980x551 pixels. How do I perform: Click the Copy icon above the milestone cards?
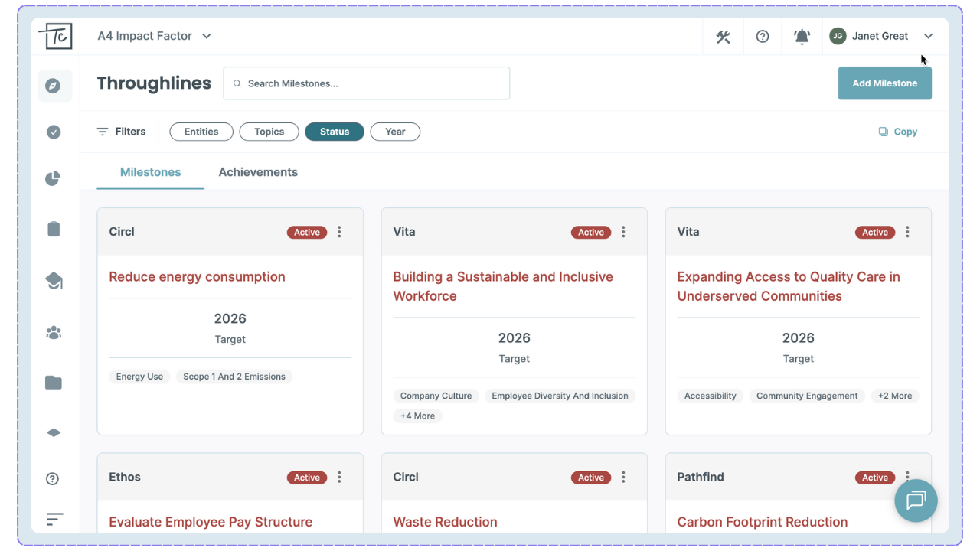(x=897, y=131)
